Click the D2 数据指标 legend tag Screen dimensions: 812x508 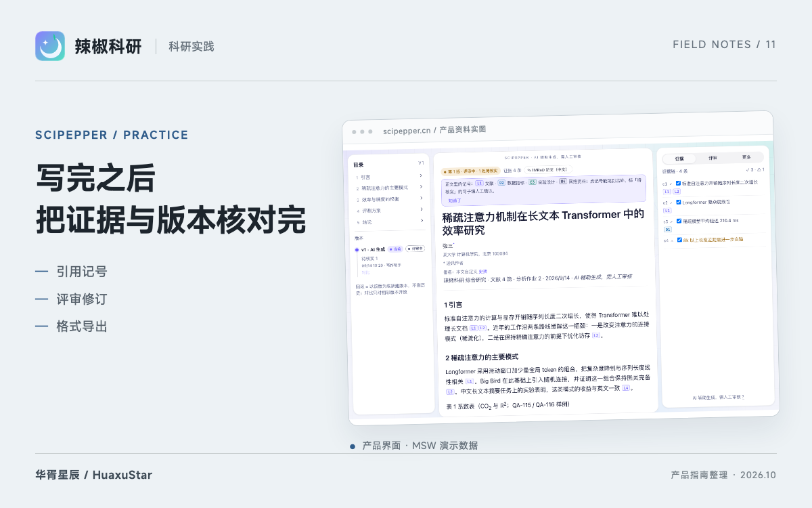(501, 183)
